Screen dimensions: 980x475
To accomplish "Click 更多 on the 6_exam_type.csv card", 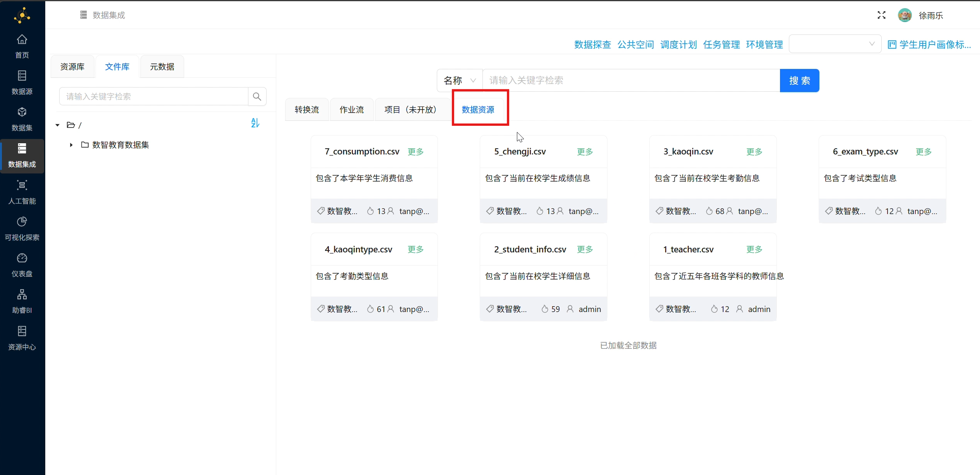I will tap(924, 152).
